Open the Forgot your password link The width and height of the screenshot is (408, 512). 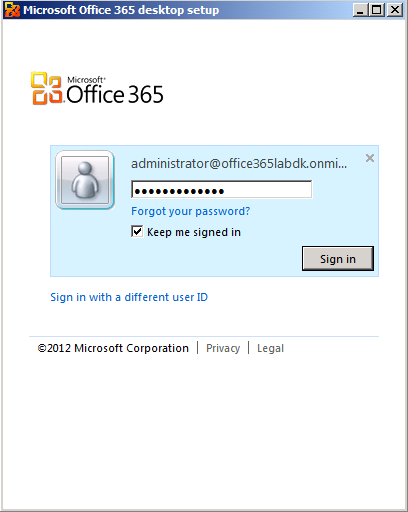[x=190, y=211]
